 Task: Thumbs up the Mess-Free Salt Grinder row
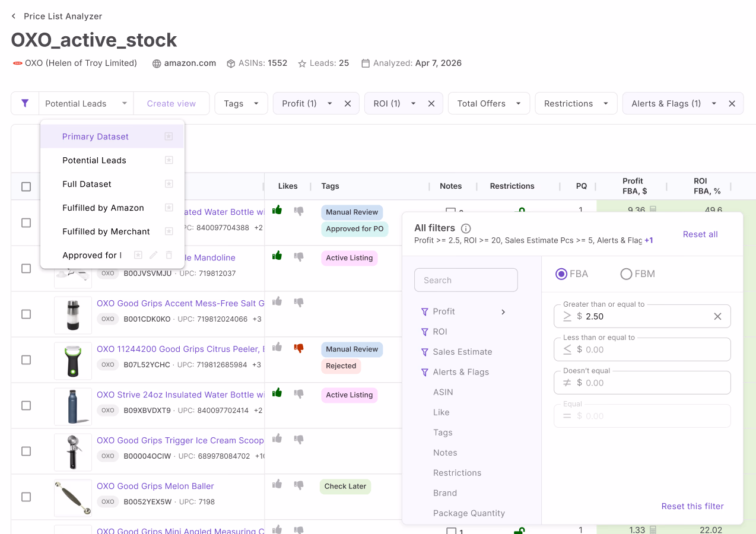[x=277, y=301]
